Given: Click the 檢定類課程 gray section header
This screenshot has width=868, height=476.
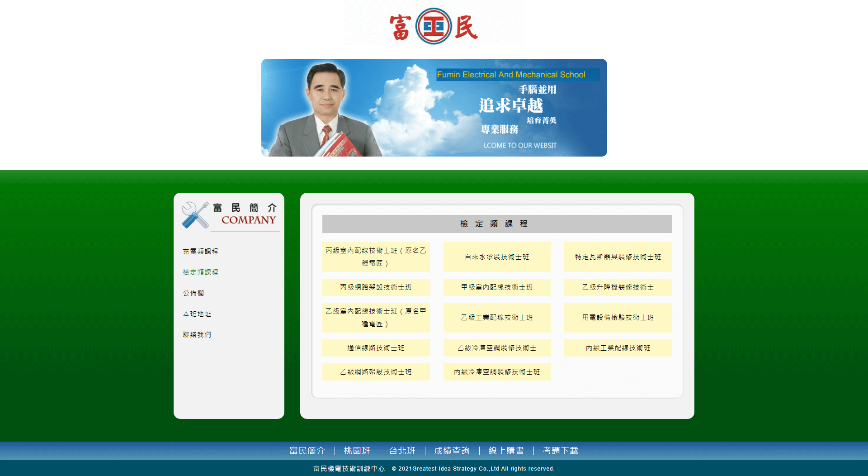Looking at the screenshot, I should pyautogui.click(x=497, y=224).
